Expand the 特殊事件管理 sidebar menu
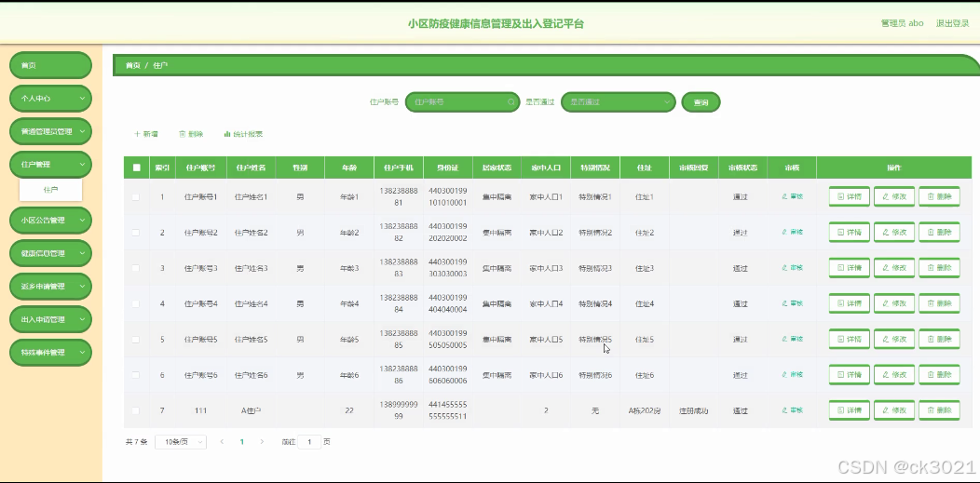 point(50,353)
